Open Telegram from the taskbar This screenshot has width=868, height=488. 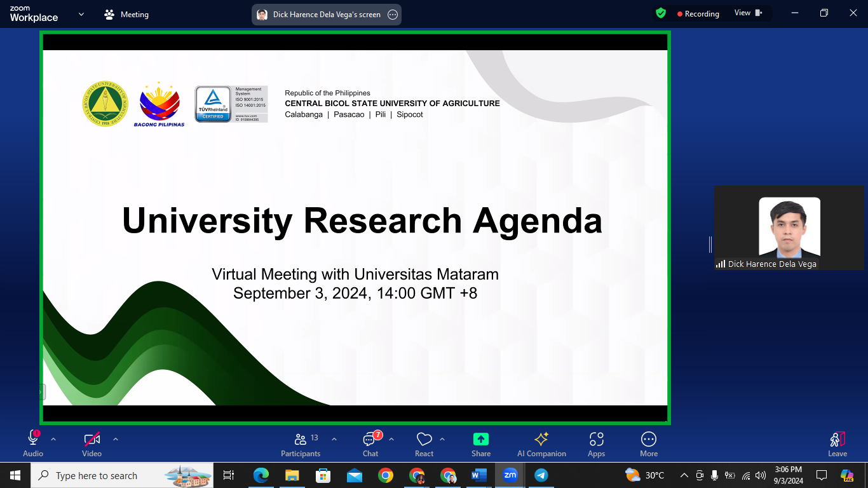click(541, 475)
